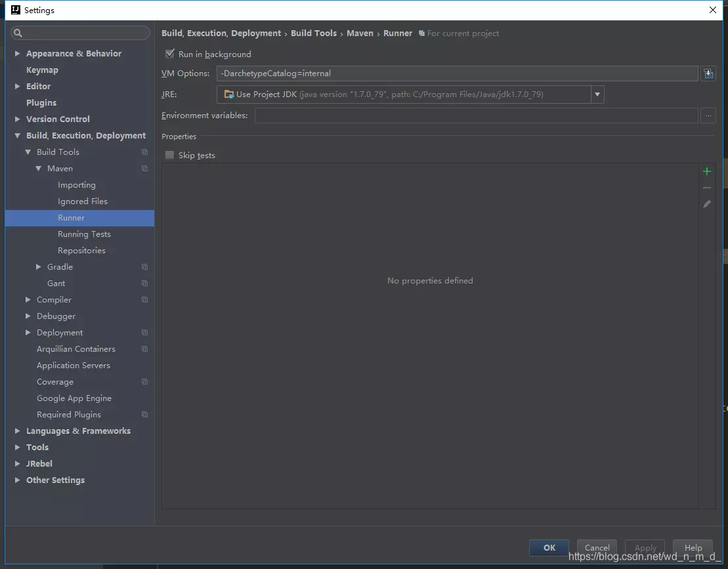Click the search magnifier icon
Viewport: 728px width, 569px height.
coord(18,33)
